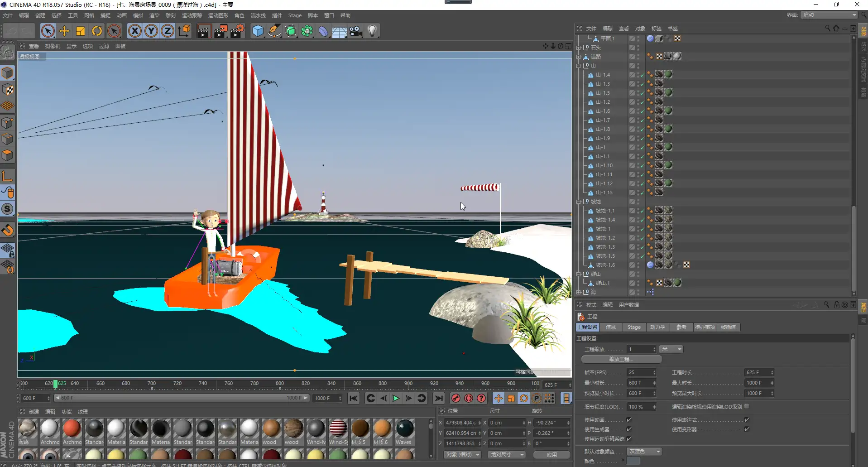868x467 pixels.
Task: Toggle the 使用表达式 checkbox
Action: [747, 419]
